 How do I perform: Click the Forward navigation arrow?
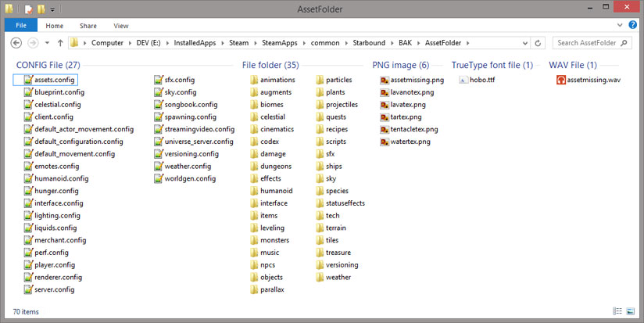point(33,43)
